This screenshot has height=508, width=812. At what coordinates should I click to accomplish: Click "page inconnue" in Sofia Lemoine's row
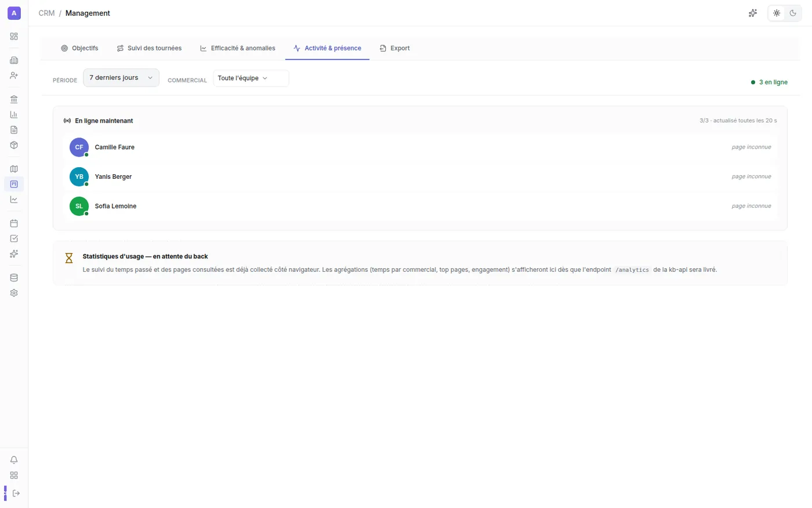pos(751,206)
